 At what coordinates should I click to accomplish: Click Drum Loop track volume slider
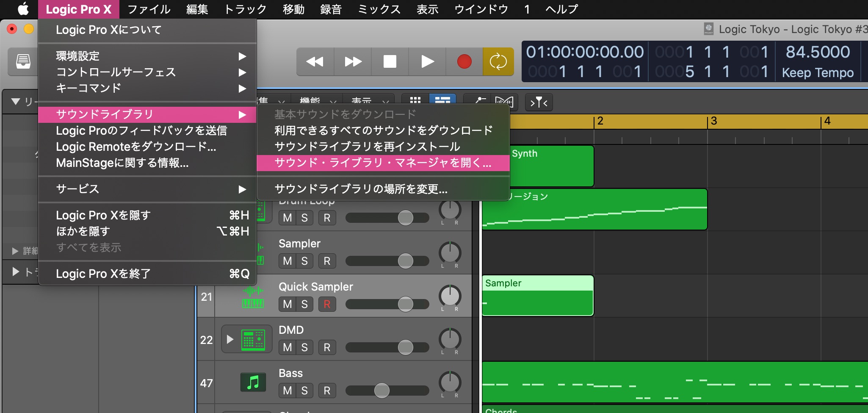(x=387, y=218)
